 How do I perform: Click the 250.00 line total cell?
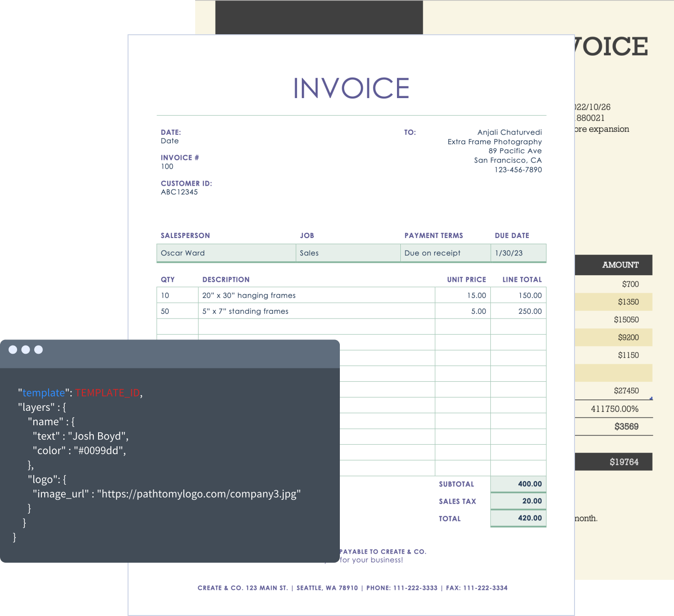(x=530, y=311)
